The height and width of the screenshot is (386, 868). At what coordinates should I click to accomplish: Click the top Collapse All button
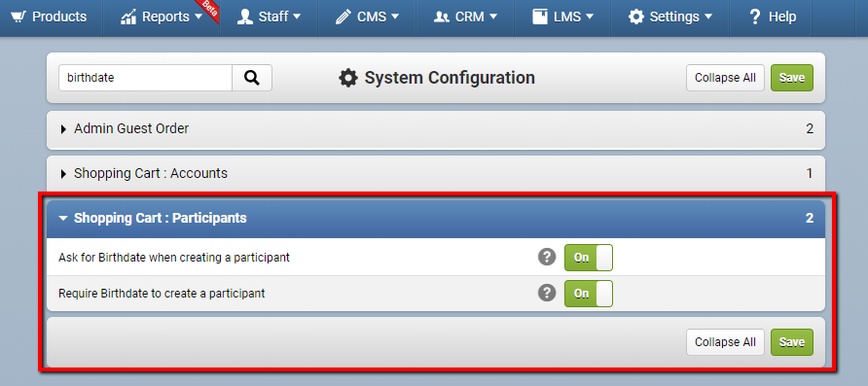tap(725, 78)
